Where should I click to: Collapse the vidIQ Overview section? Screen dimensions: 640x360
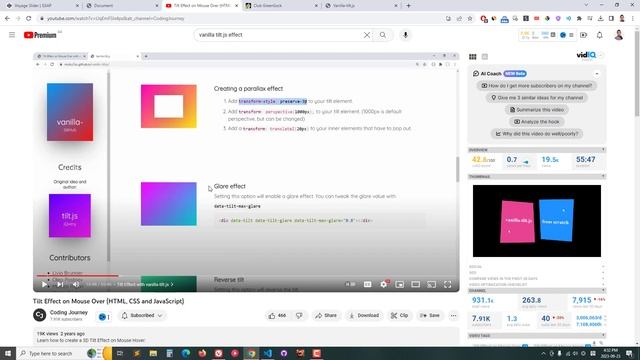(603, 150)
